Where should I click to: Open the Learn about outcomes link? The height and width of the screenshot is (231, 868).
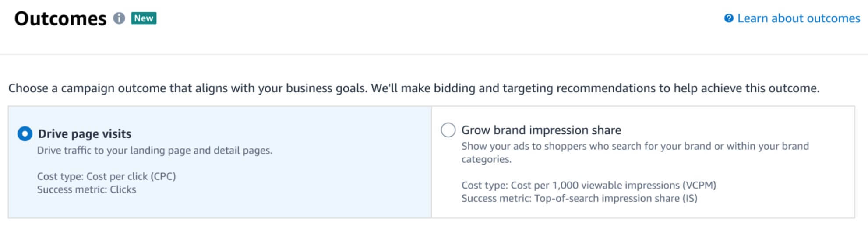click(x=798, y=18)
